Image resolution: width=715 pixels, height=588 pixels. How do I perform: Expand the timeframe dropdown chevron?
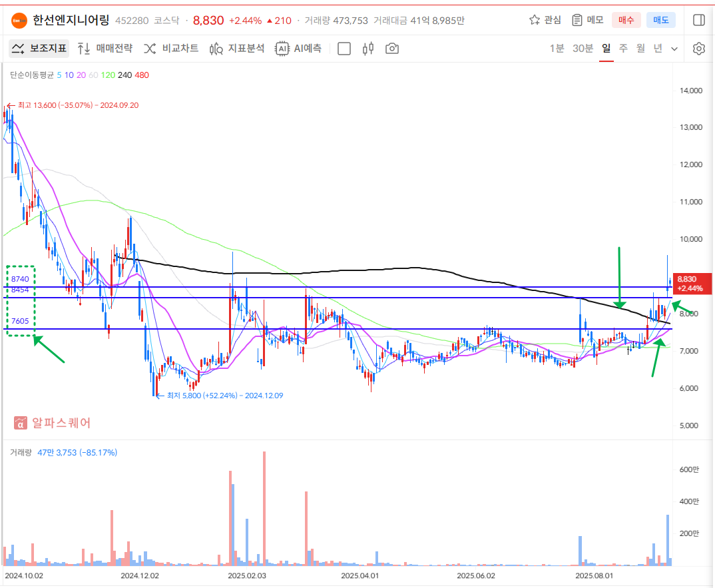tap(674, 49)
